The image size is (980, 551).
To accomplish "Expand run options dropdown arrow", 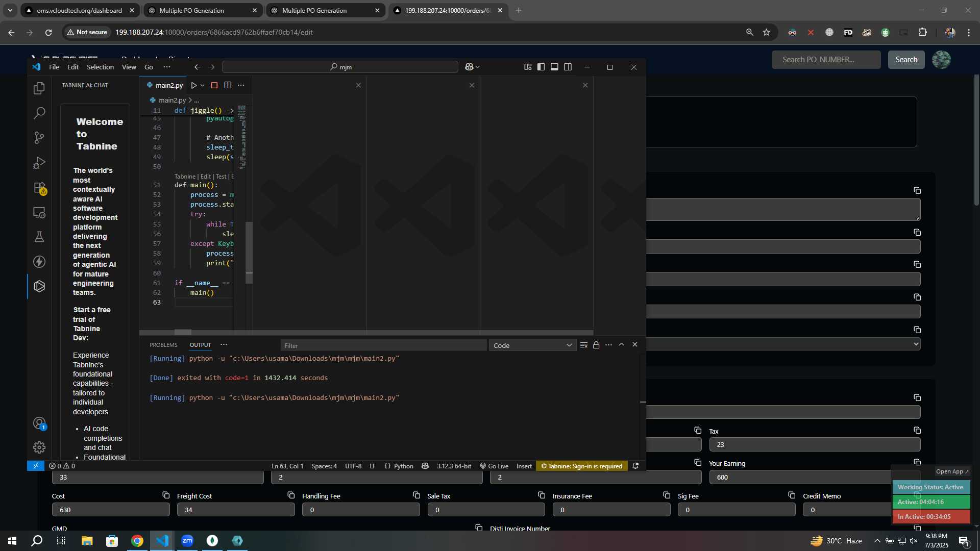I will (x=203, y=85).
